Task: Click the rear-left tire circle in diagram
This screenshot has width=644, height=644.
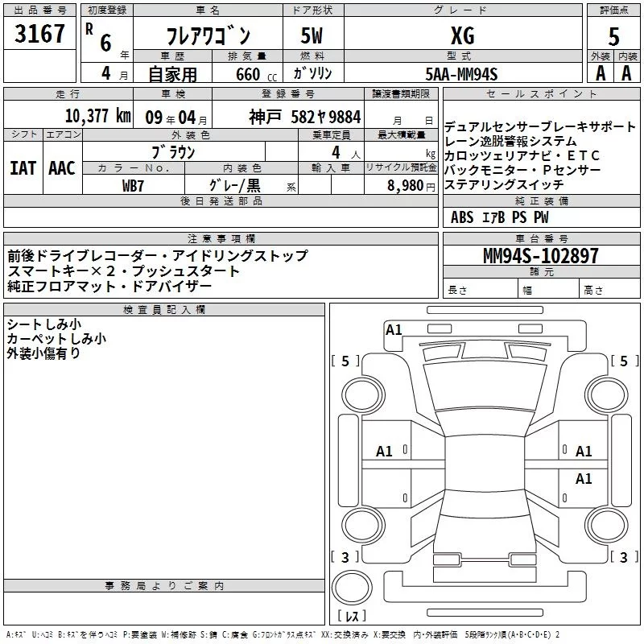Action: click(363, 525)
